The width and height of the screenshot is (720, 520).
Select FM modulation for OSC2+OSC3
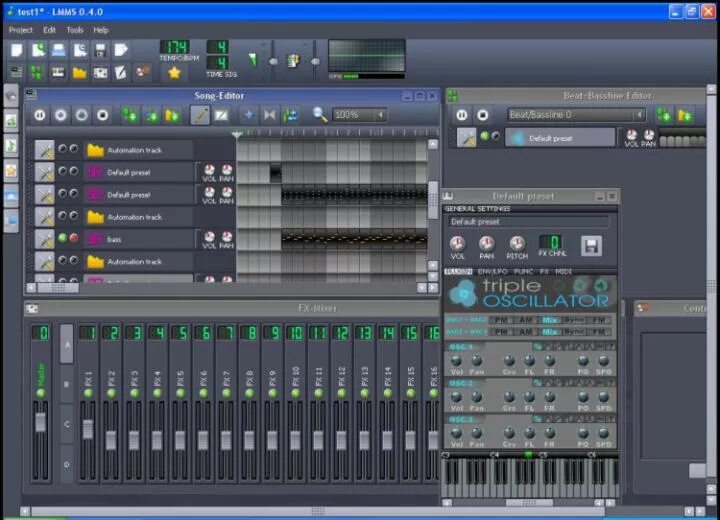tap(599, 331)
